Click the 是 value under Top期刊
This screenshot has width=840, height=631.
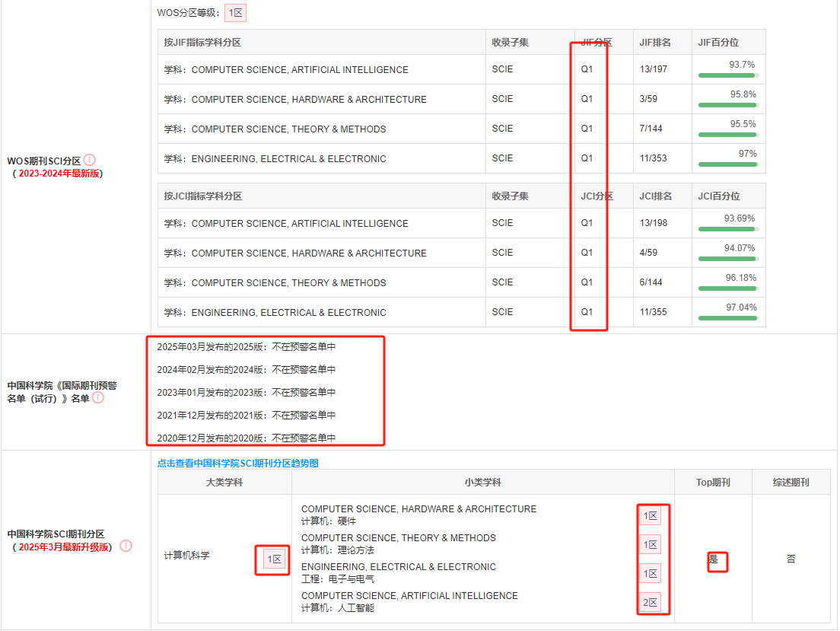click(713, 559)
